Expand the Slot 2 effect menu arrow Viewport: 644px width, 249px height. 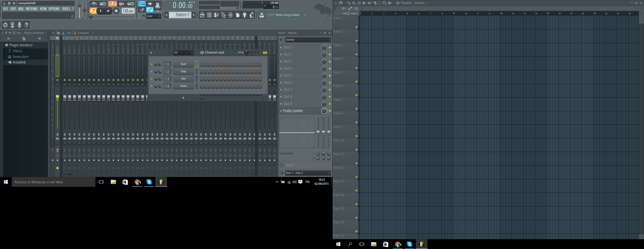281,54
